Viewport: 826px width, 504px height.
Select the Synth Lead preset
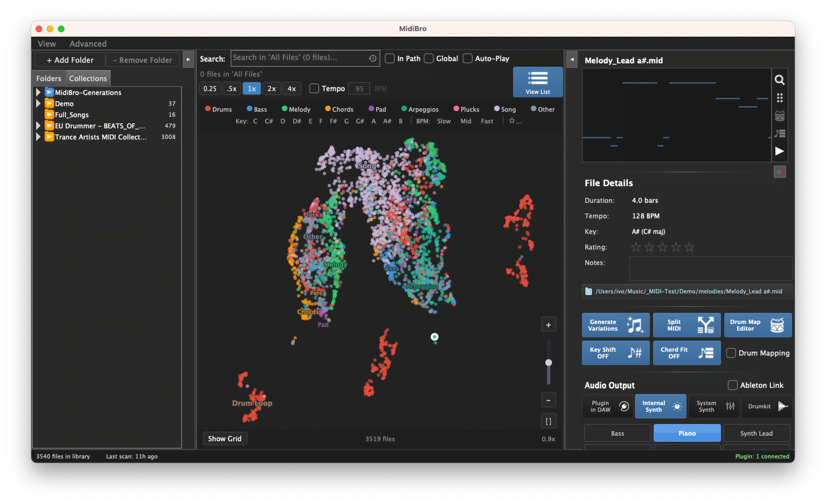[757, 433]
